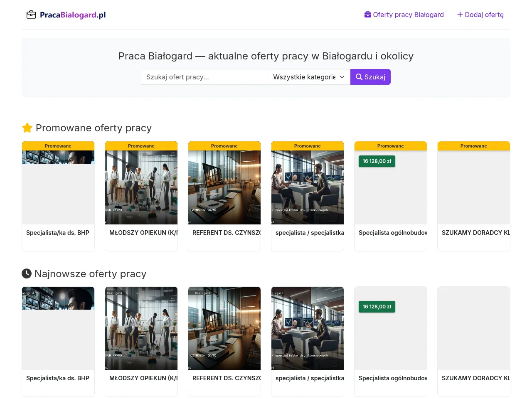This screenshot has width=532, height=399.
Task: Click the magnifier icon in Szukaj button
Action: [359, 77]
